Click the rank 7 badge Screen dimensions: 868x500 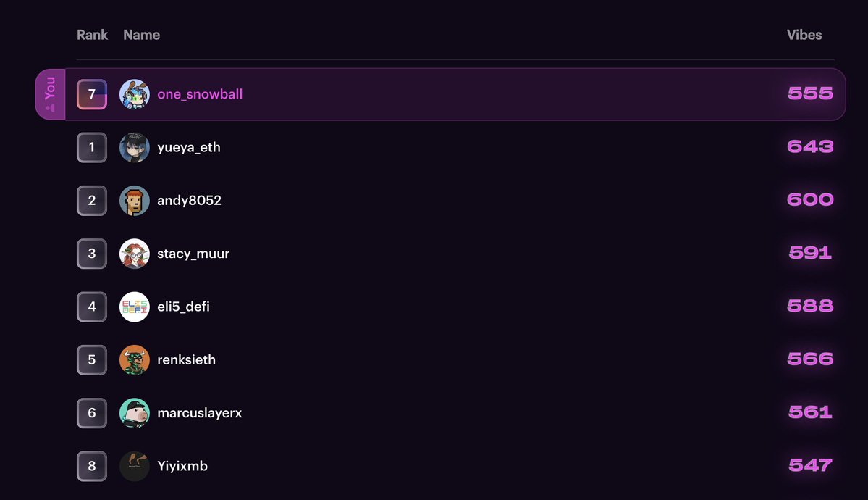coord(92,94)
